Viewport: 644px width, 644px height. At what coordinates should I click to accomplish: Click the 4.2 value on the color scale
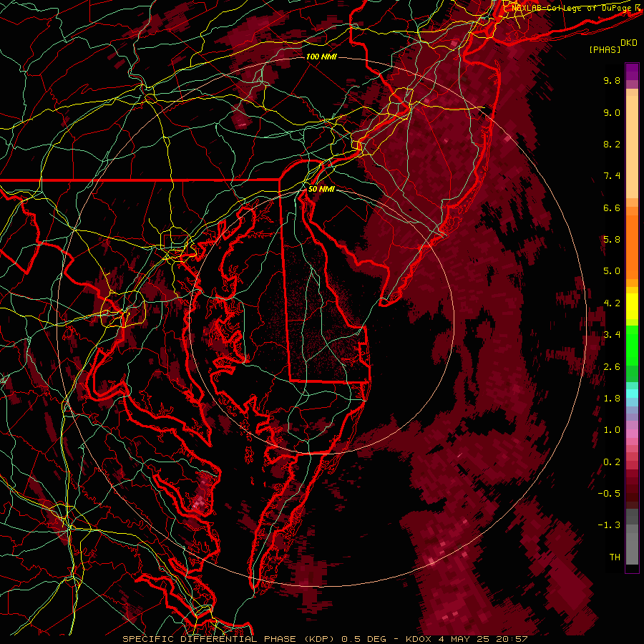click(612, 303)
